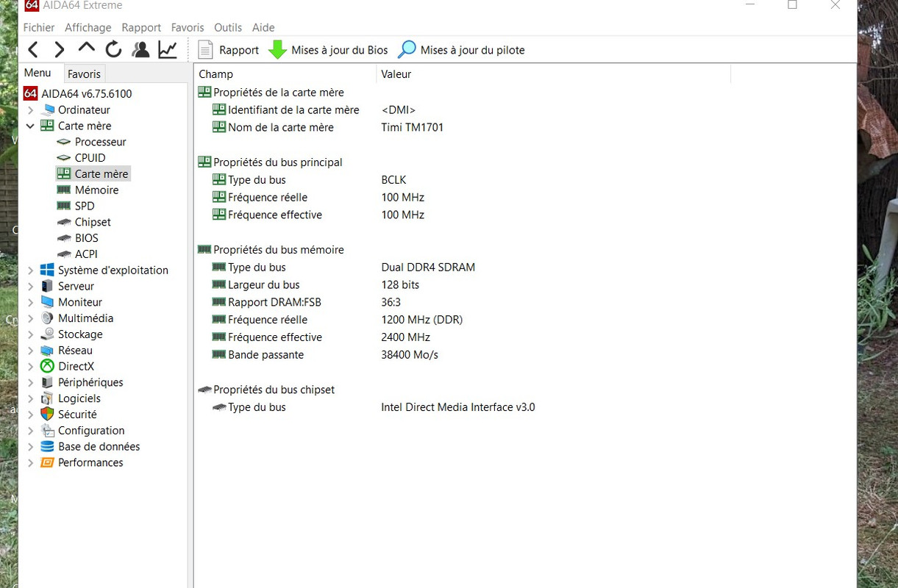Click Intel Direct Media Interface v3.0 value

tap(458, 407)
